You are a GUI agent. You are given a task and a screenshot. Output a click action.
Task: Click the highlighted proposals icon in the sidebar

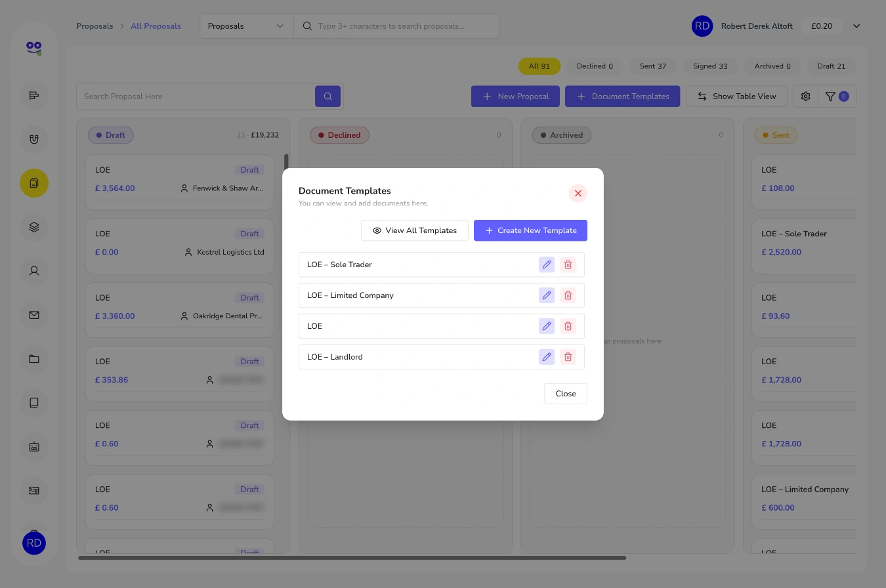34,183
